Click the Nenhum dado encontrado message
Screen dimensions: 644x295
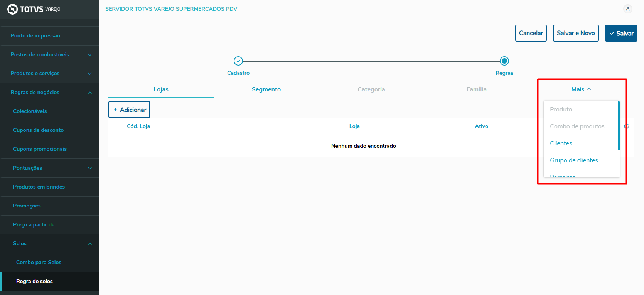[x=364, y=146]
